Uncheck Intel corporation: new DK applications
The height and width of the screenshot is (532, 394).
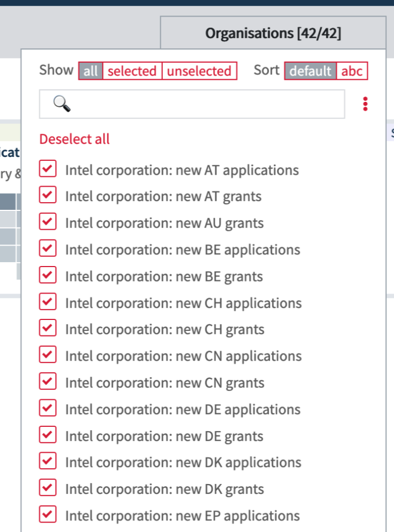click(x=47, y=461)
